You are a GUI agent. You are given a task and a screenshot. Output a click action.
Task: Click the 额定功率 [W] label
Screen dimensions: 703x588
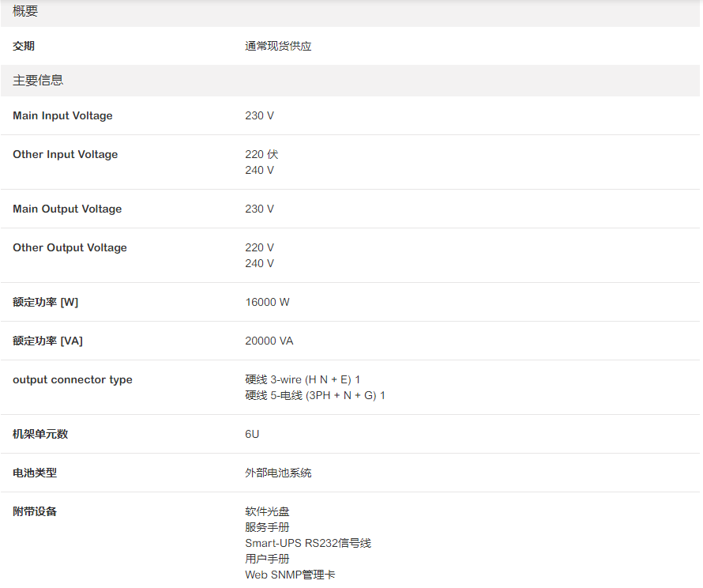[x=45, y=303]
